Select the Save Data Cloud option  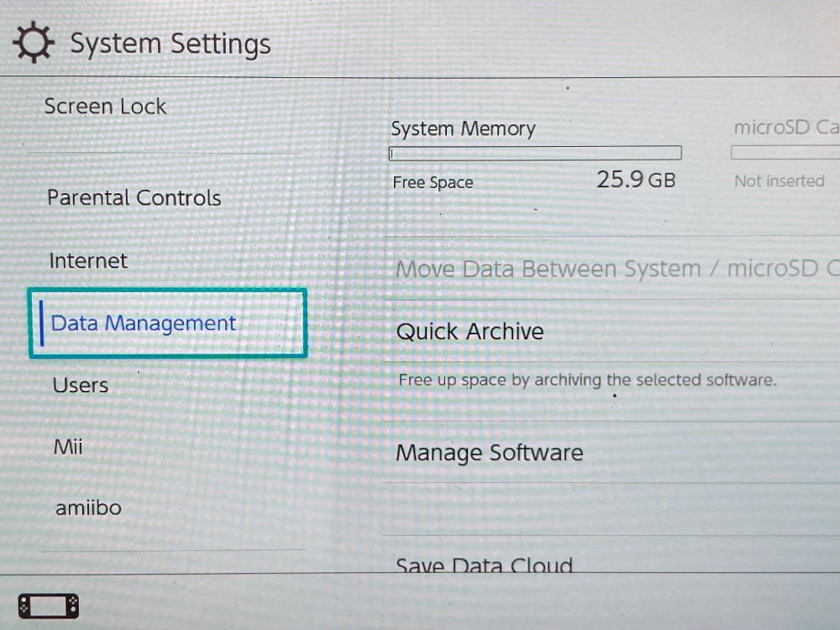(485, 565)
